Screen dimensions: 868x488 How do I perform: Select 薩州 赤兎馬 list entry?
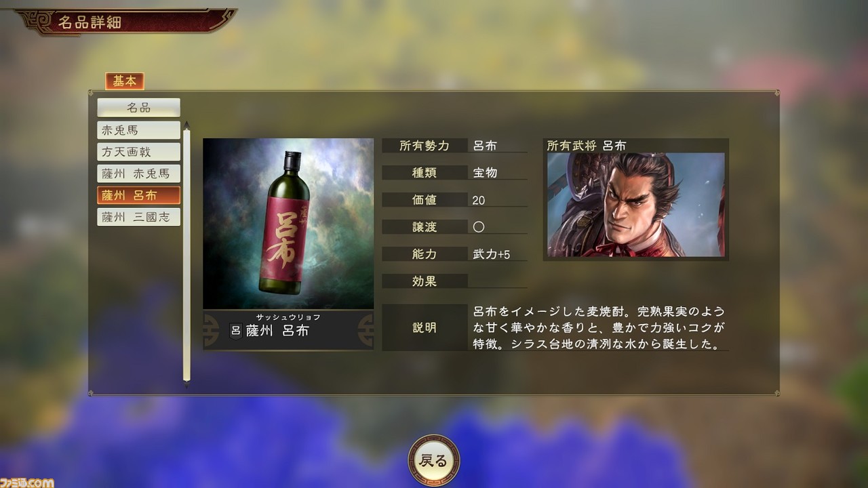coord(138,174)
